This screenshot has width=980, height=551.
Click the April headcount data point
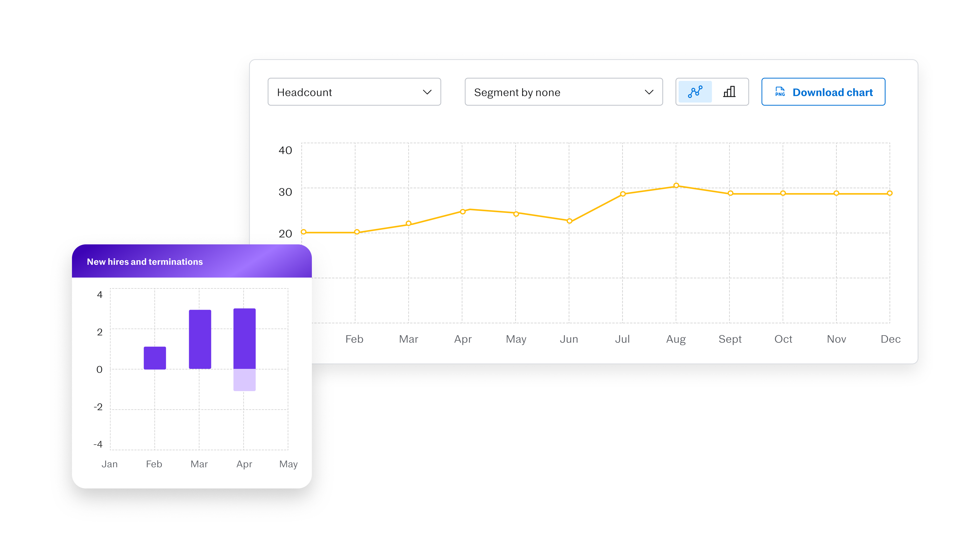tap(463, 211)
